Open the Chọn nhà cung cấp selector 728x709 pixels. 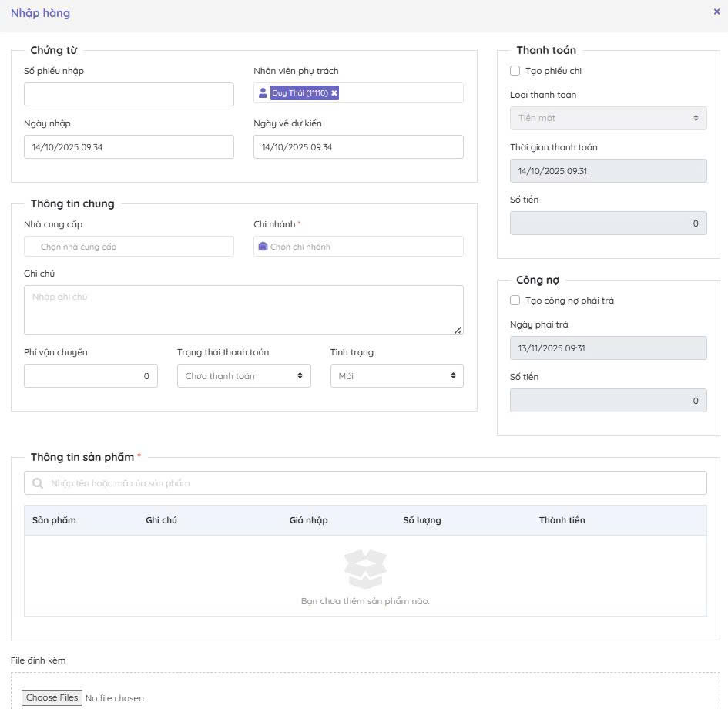(x=129, y=247)
